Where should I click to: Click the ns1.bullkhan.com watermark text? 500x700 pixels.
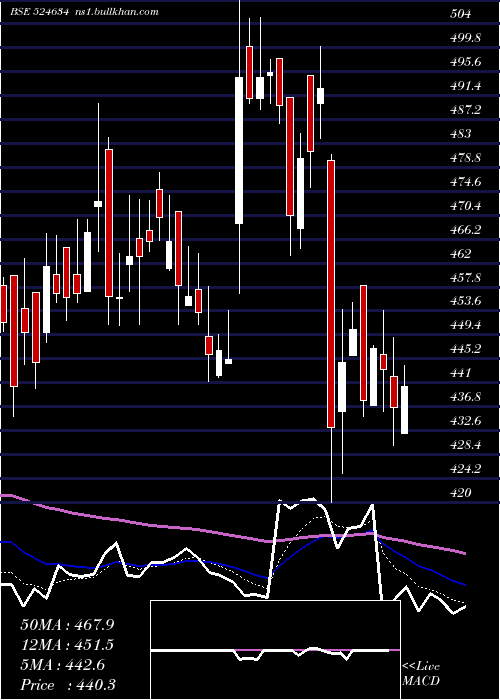coord(116,12)
